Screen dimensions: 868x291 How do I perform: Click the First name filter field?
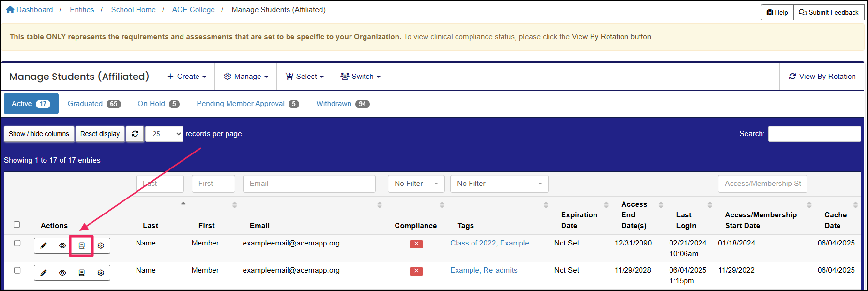213,184
